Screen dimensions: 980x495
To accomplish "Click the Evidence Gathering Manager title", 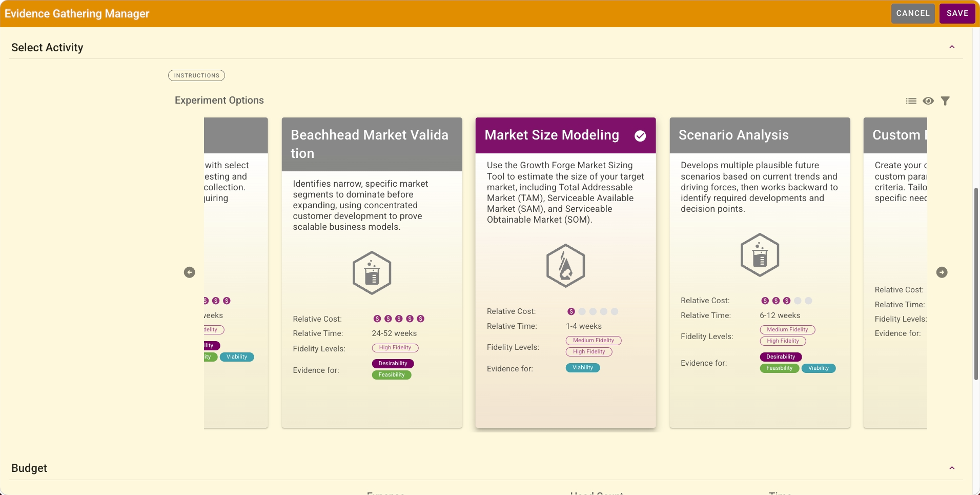I will 77,14.
